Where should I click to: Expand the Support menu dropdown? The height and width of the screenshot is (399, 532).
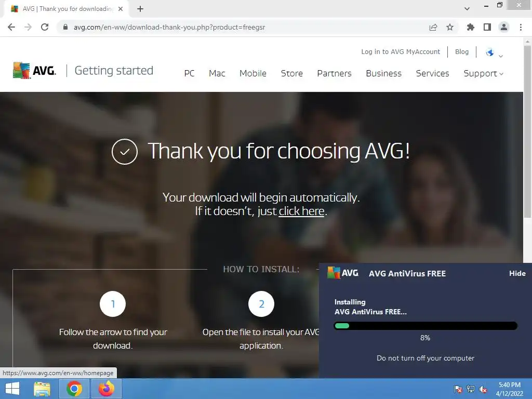coord(483,73)
